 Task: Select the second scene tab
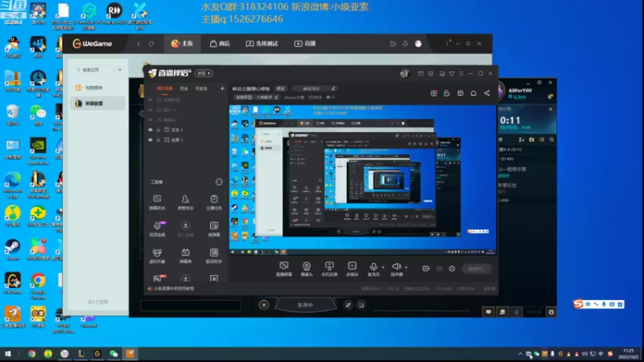click(184, 88)
